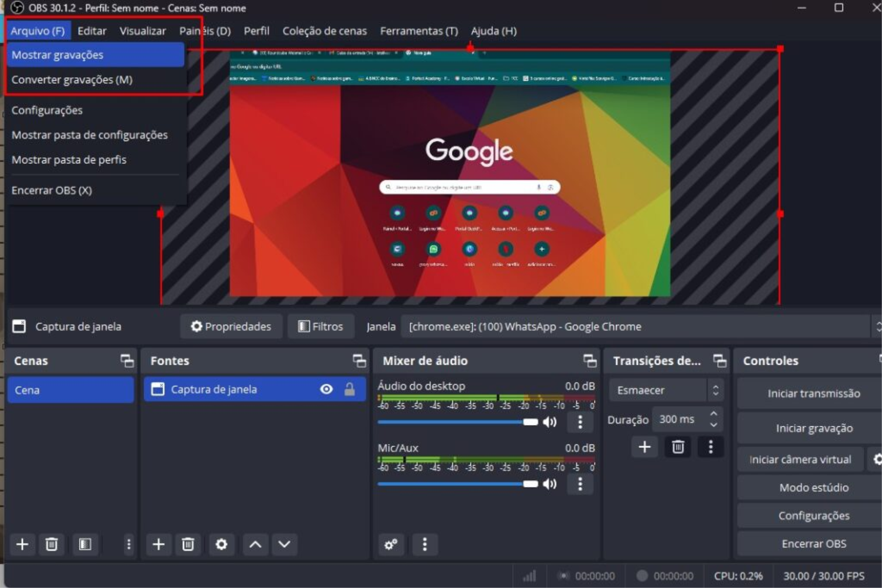This screenshot has width=882, height=588.
Task: Pop out the Mixer de áudio panel
Action: (x=590, y=361)
